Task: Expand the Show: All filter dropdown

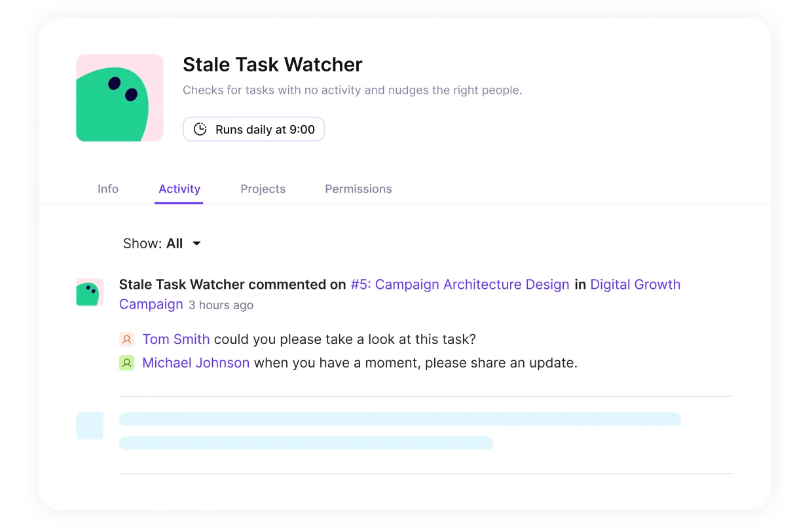Action: pyautogui.click(x=162, y=244)
